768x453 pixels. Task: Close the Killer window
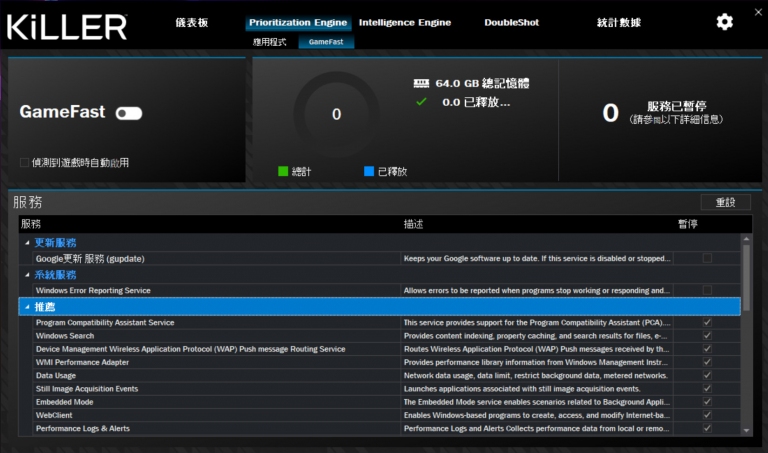tap(758, 12)
